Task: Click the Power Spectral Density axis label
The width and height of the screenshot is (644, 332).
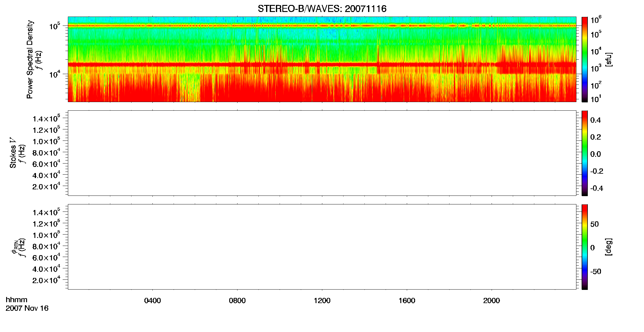Action: pos(29,59)
